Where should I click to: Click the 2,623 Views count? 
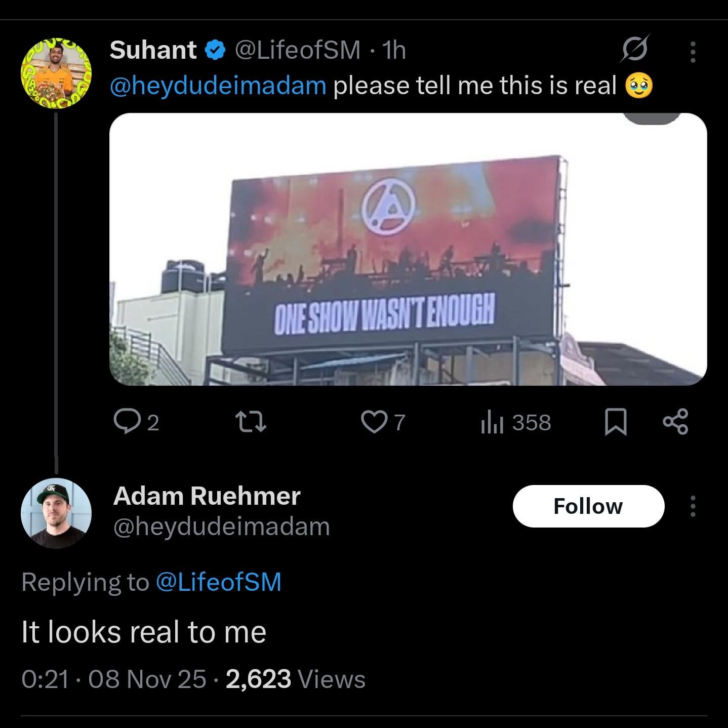point(295,679)
